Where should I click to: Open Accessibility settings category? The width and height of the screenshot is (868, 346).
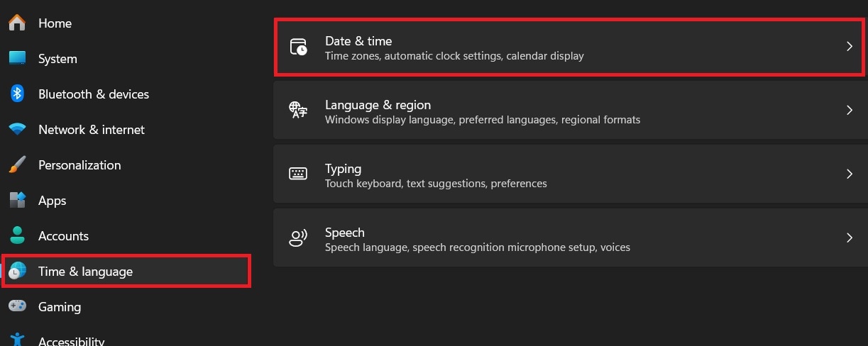pos(71,341)
